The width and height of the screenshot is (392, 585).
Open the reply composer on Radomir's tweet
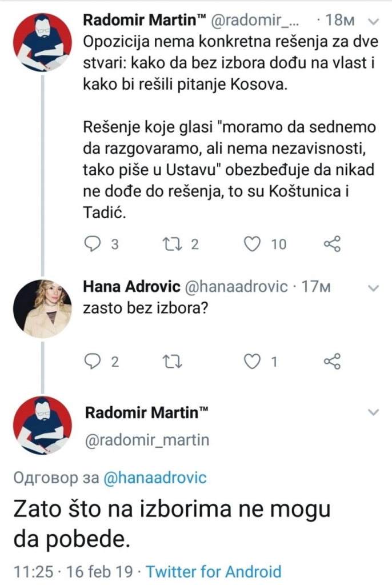point(93,244)
